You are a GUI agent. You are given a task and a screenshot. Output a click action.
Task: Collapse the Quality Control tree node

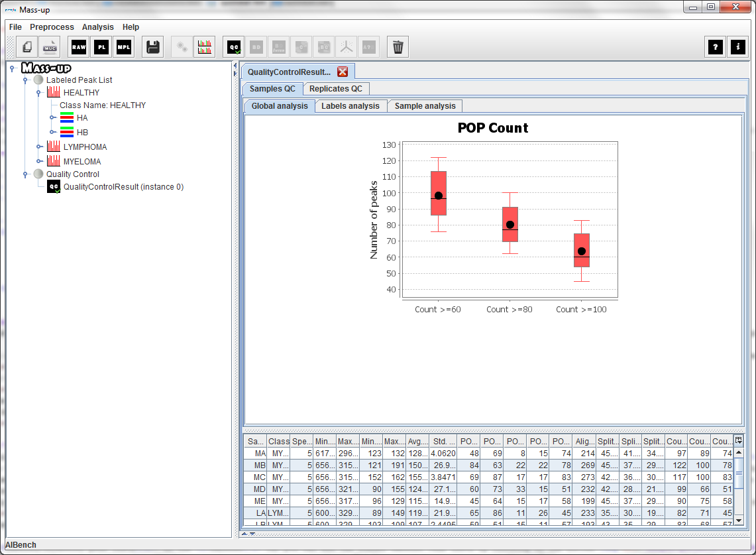(x=25, y=174)
